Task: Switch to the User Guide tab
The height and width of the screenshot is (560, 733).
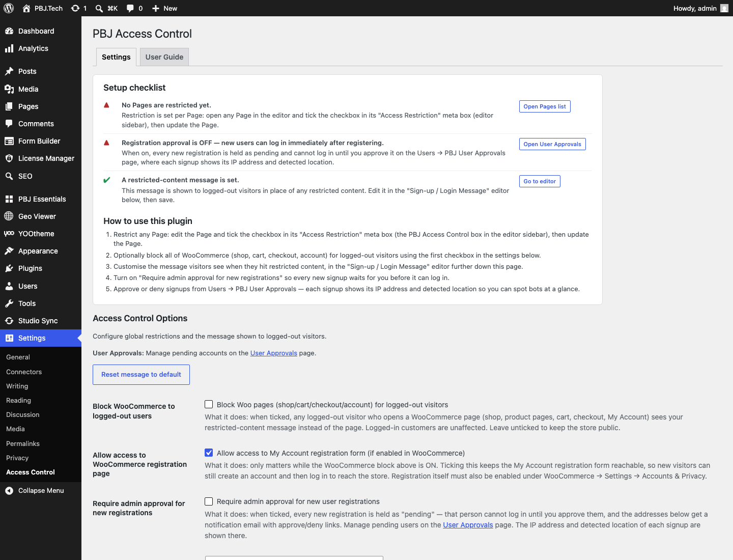Action: click(164, 57)
